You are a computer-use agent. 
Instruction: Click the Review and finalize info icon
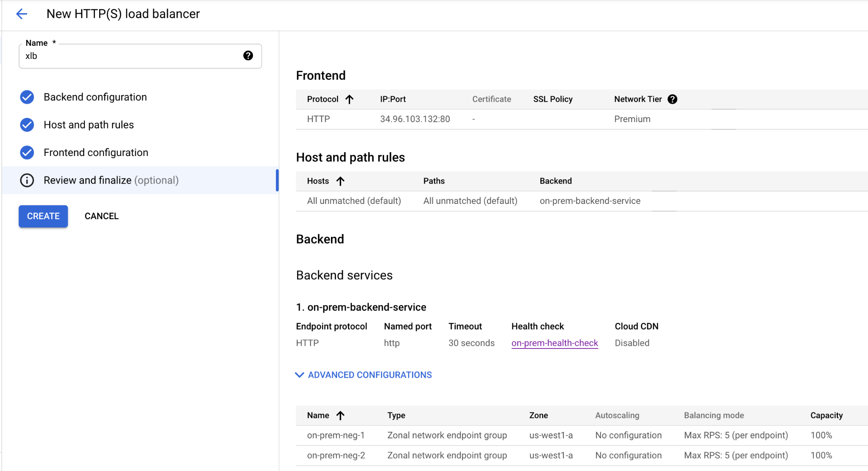pyautogui.click(x=27, y=180)
